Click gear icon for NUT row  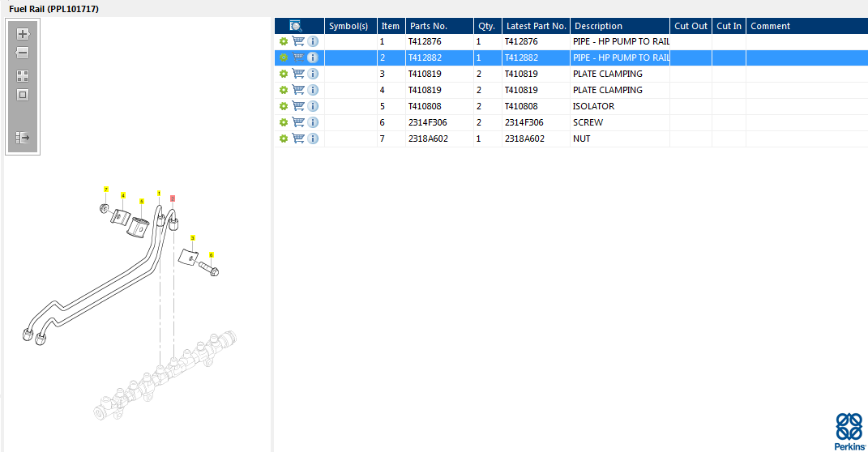point(284,139)
